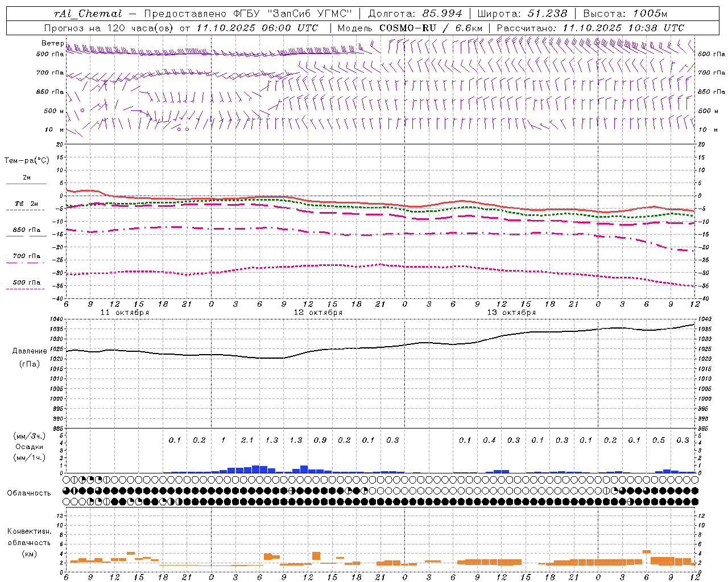
Task: Click the 850 гПа temperature legend entry
Action: tap(26, 230)
